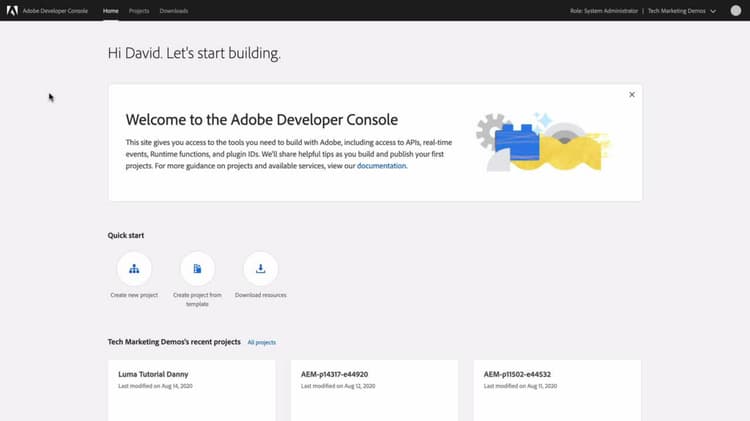Expand the Tech Marketing Demos organization dropdown
The image size is (750, 421).
tap(682, 11)
